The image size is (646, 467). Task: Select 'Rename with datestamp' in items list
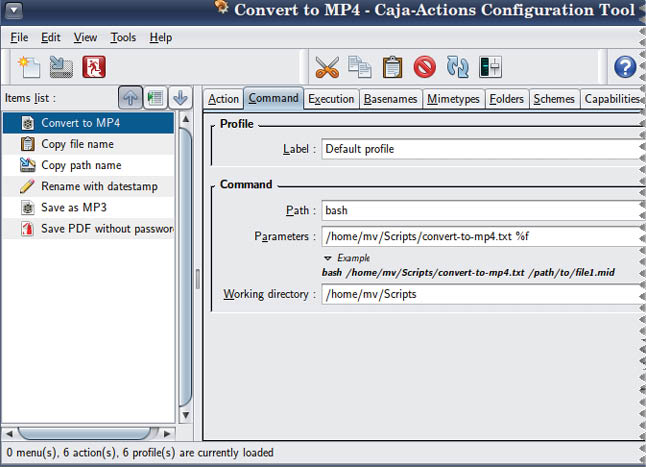tap(99, 186)
